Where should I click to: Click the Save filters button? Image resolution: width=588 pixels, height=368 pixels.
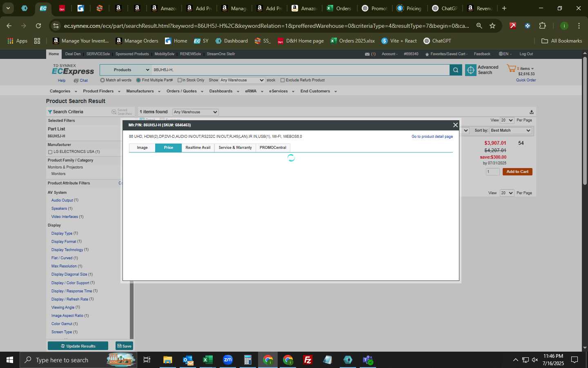coord(125,346)
